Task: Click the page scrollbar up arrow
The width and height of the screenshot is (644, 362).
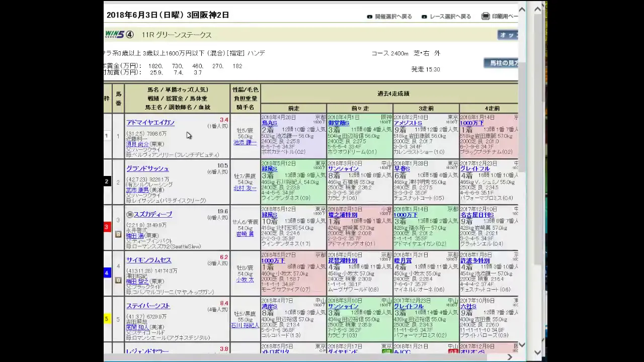Action: (x=522, y=9)
